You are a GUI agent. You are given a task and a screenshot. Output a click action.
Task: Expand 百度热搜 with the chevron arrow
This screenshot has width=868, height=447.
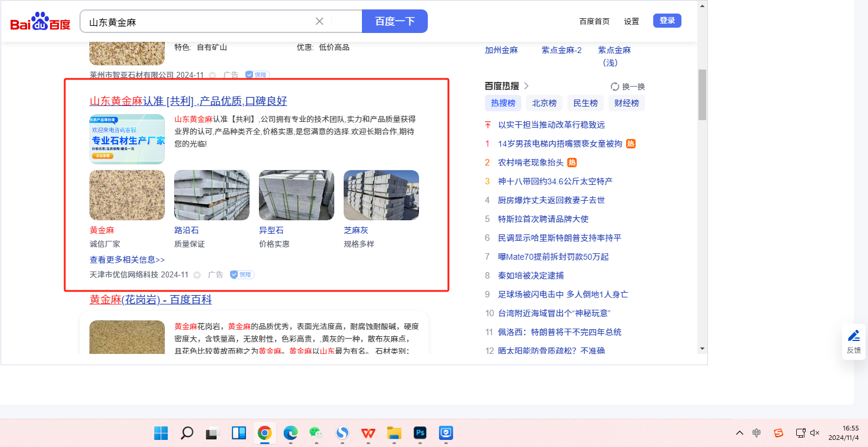point(526,86)
